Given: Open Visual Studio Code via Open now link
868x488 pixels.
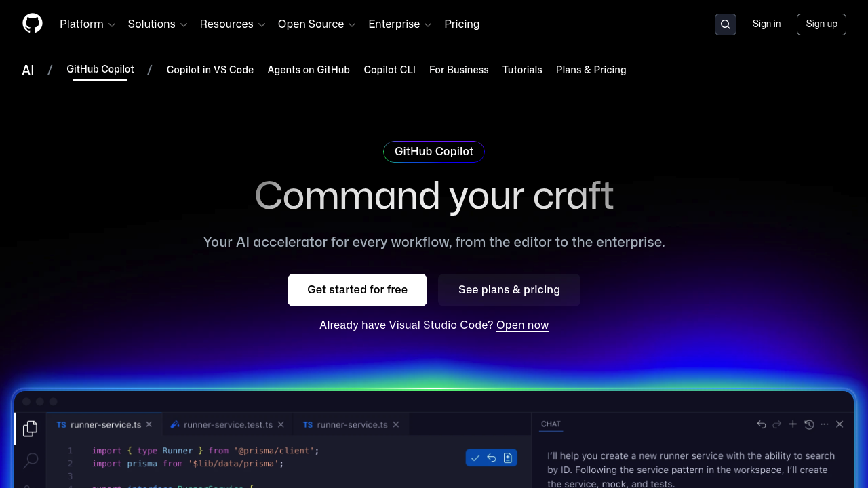Looking at the screenshot, I should coord(522,325).
